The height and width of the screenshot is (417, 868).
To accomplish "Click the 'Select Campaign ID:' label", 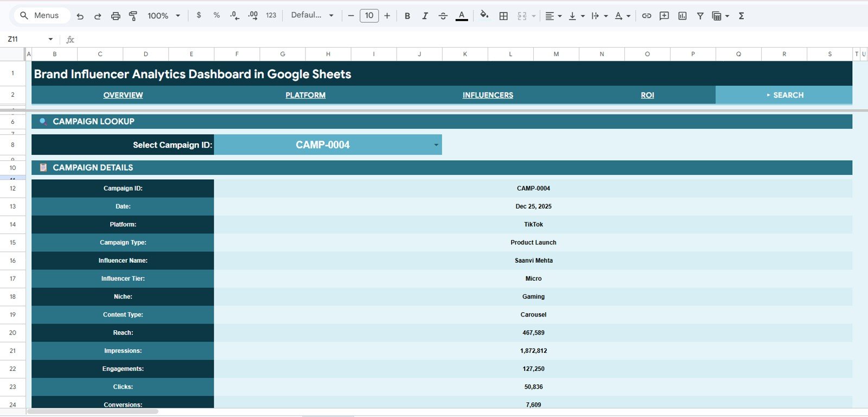I will pyautogui.click(x=173, y=145).
